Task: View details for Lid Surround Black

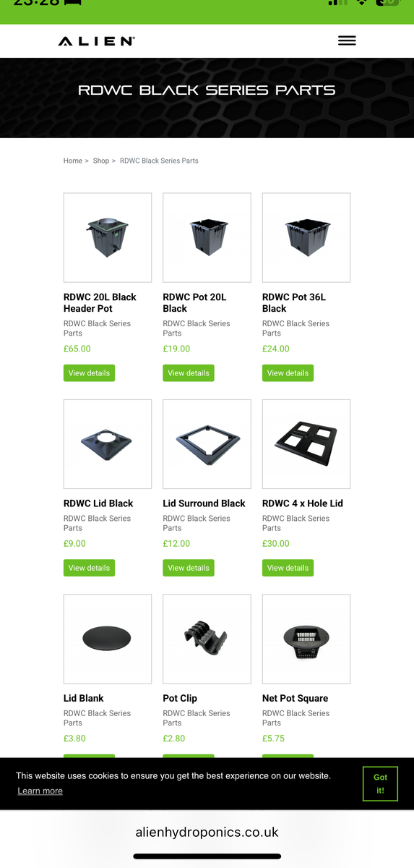Action: coord(189,568)
